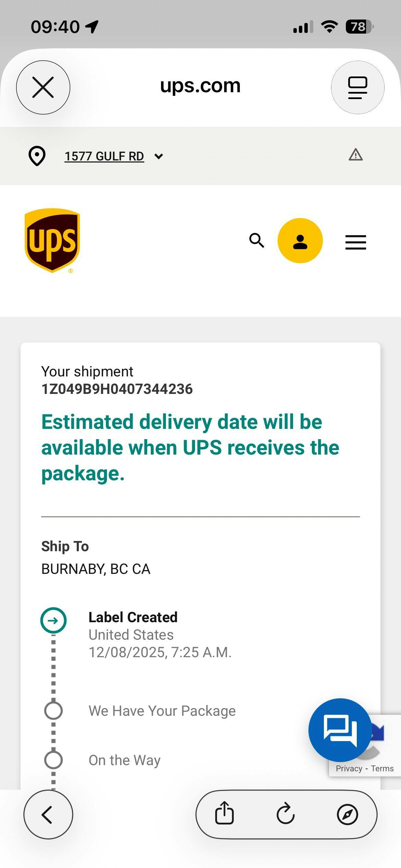401x868 pixels.
Task: Tap the Label Created status arrow icon
Action: click(x=53, y=620)
